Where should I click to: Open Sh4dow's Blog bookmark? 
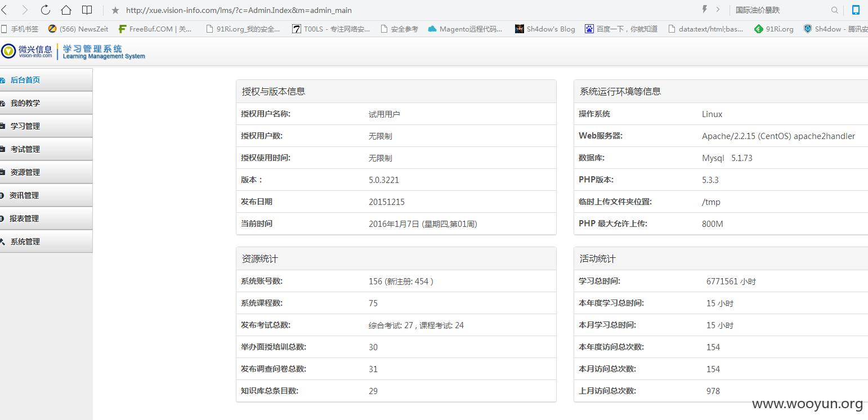[545, 29]
